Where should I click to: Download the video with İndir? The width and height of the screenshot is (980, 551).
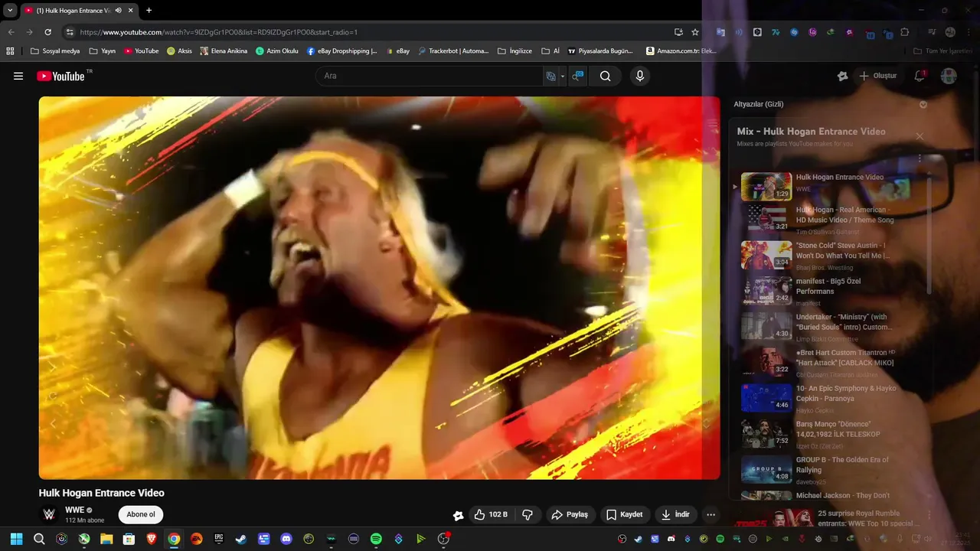[x=675, y=515]
